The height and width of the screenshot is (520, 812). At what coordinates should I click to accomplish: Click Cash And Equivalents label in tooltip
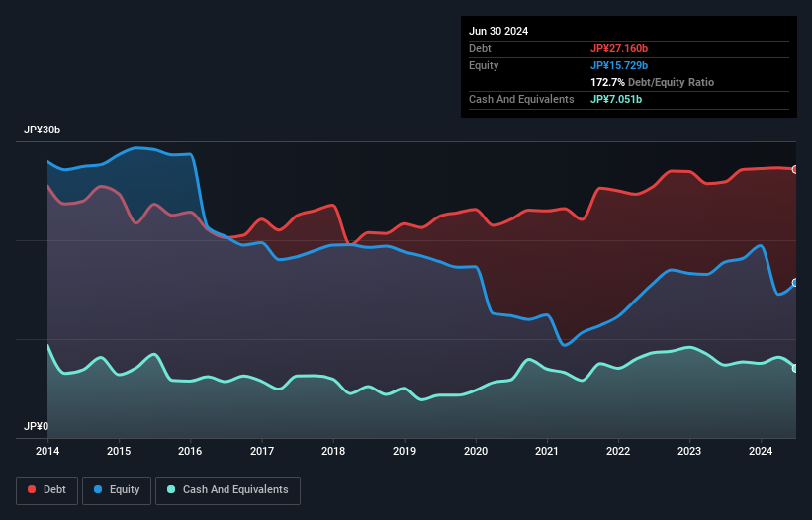[521, 99]
